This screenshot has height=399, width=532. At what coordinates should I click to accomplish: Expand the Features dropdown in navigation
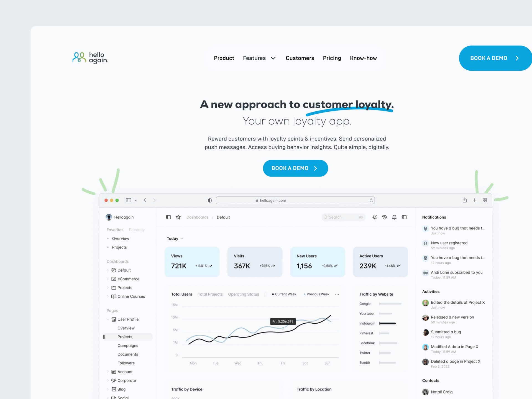(259, 58)
